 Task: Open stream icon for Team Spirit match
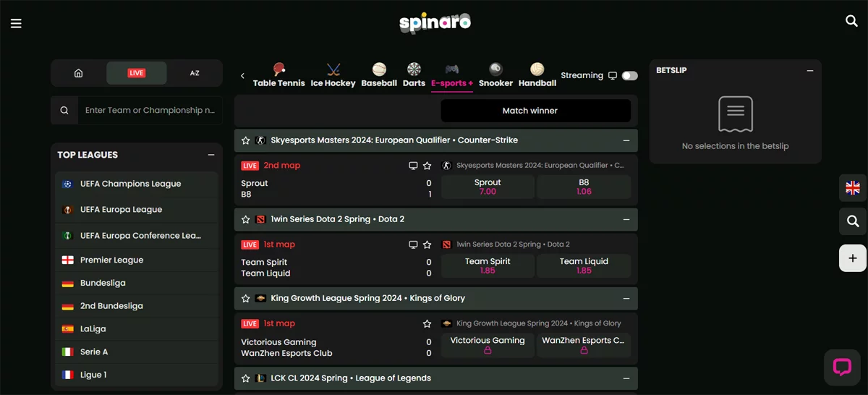pos(413,245)
